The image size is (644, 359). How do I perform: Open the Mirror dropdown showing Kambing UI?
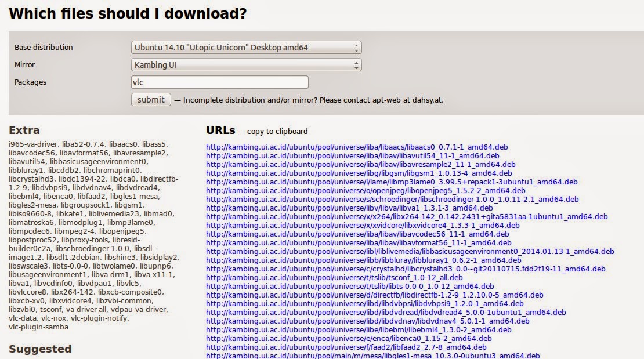[247, 65]
